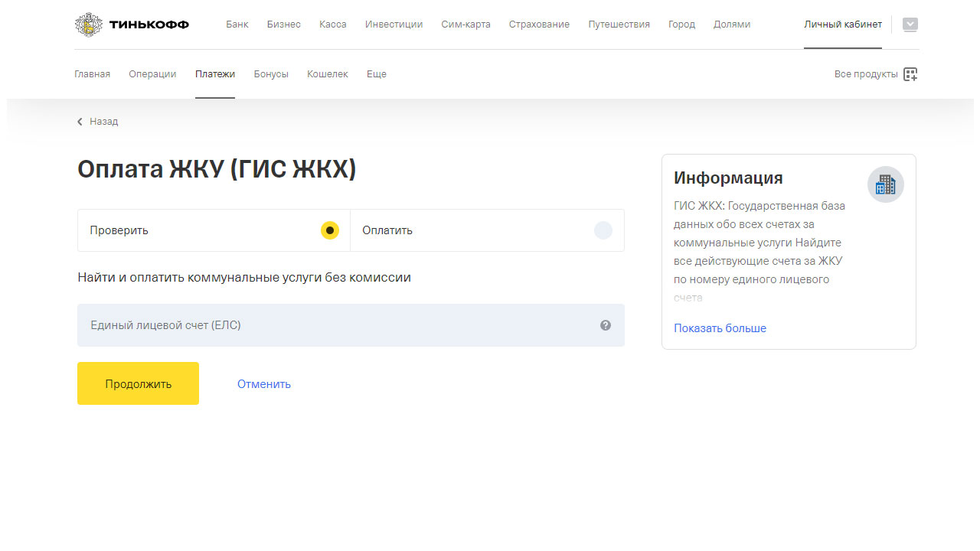Switch to the Операции tab

[x=152, y=74]
